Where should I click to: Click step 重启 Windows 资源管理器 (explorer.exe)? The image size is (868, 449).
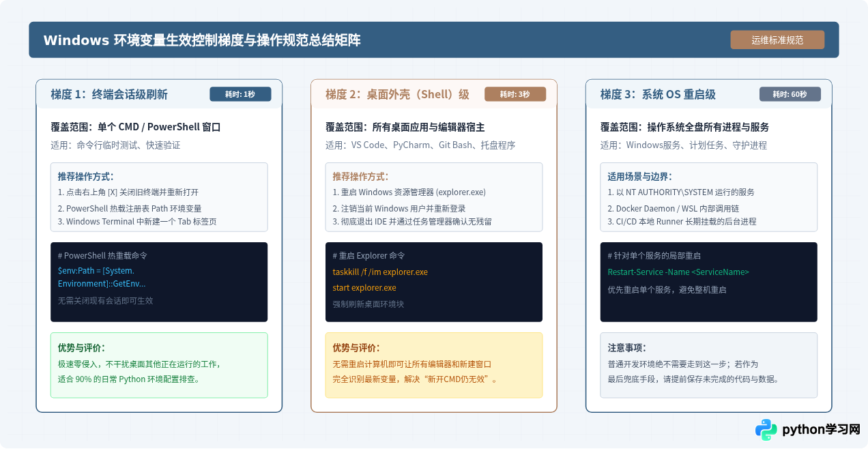coord(409,192)
